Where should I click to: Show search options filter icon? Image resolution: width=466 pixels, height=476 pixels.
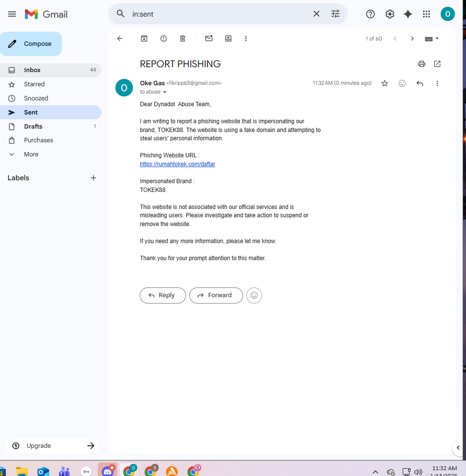[x=335, y=14]
